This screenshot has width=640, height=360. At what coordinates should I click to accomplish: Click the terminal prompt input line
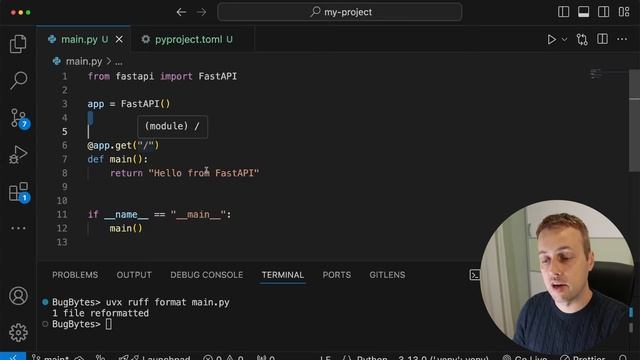click(82, 324)
